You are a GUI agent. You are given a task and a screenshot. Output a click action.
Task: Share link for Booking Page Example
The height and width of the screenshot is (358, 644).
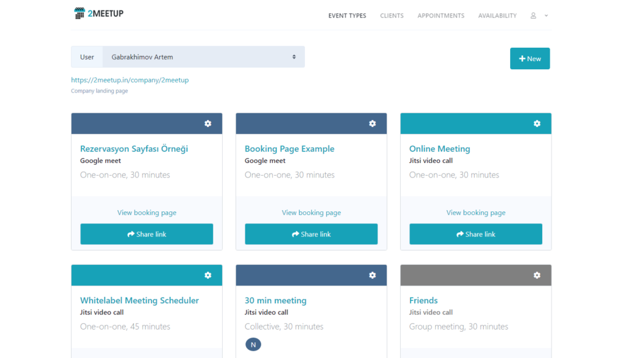[311, 234]
